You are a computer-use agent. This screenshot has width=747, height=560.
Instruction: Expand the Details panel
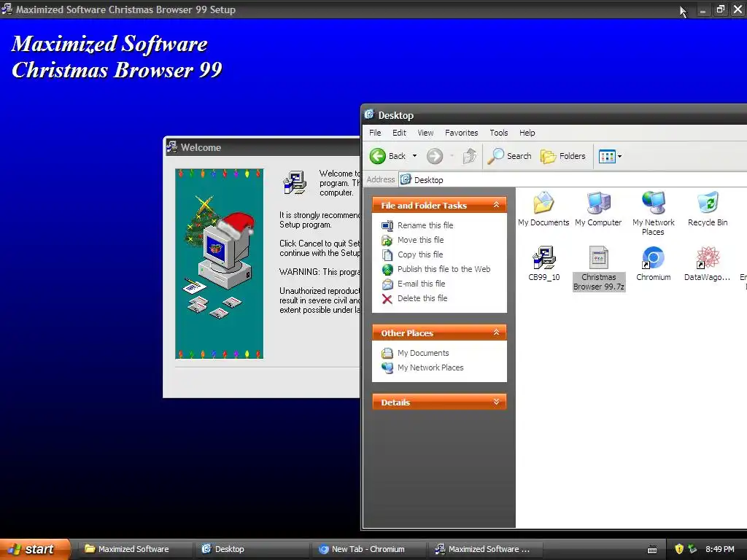coord(496,402)
